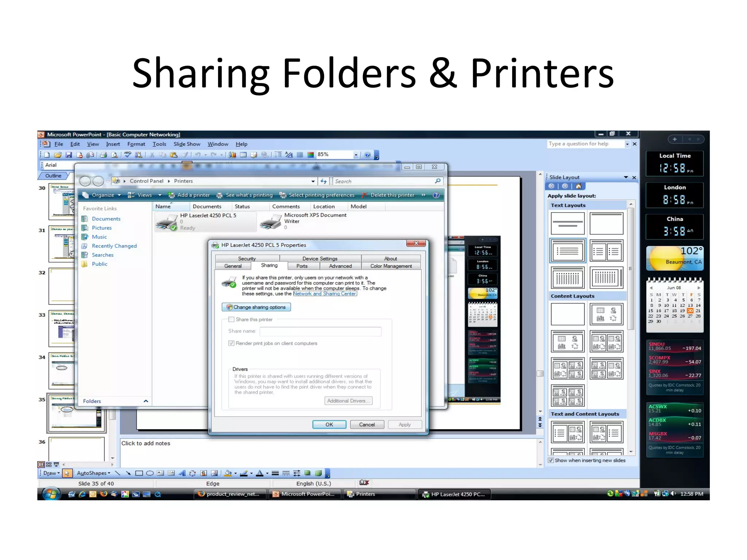
Task: Click the Printers window Search box
Action: coord(388,181)
